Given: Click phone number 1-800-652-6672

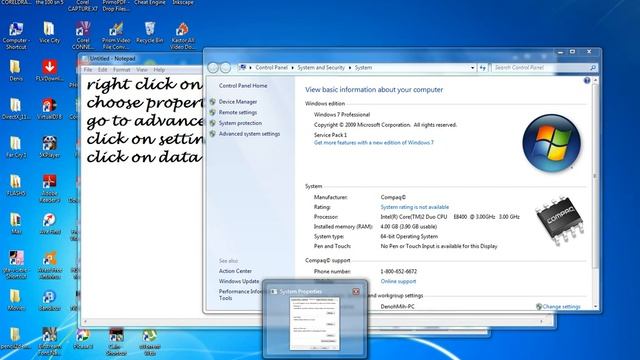Looking at the screenshot, I should tap(398, 271).
